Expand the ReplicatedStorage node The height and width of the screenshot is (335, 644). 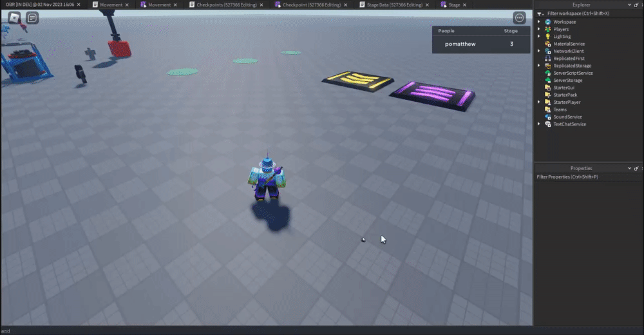click(x=539, y=66)
